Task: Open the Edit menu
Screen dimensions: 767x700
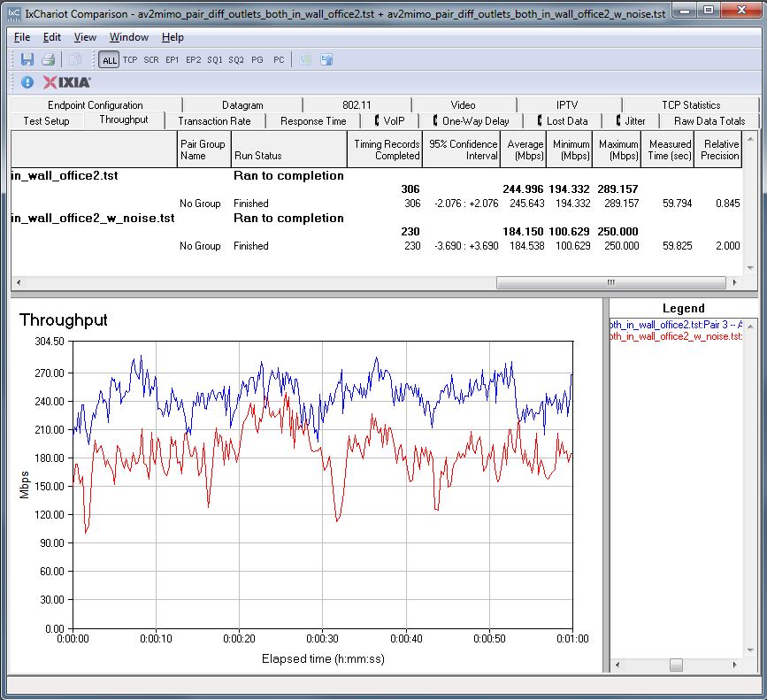Action: (x=52, y=37)
